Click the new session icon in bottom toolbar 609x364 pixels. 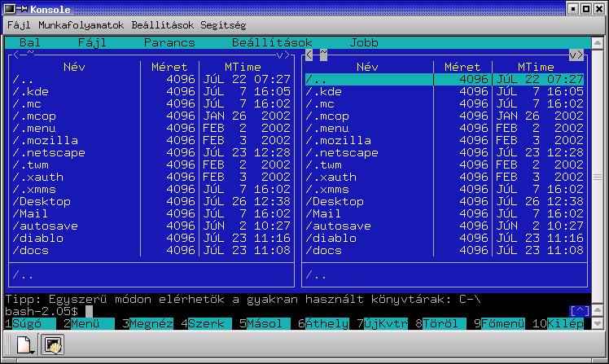point(25,346)
